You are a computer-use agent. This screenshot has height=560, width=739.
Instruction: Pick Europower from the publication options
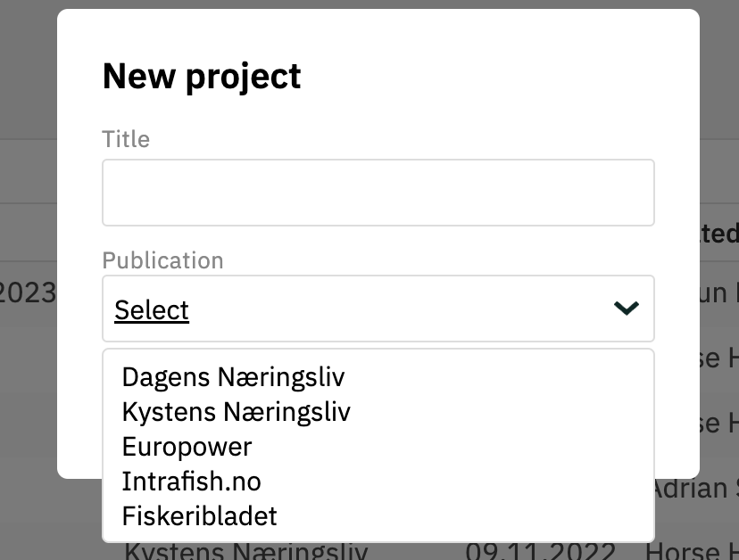[187, 446]
